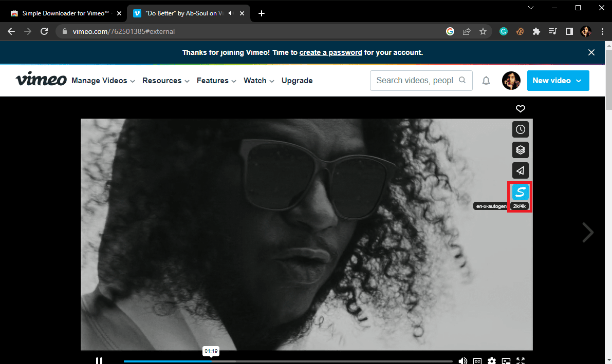Open the Upgrade page
The image size is (612, 364).
click(x=297, y=81)
